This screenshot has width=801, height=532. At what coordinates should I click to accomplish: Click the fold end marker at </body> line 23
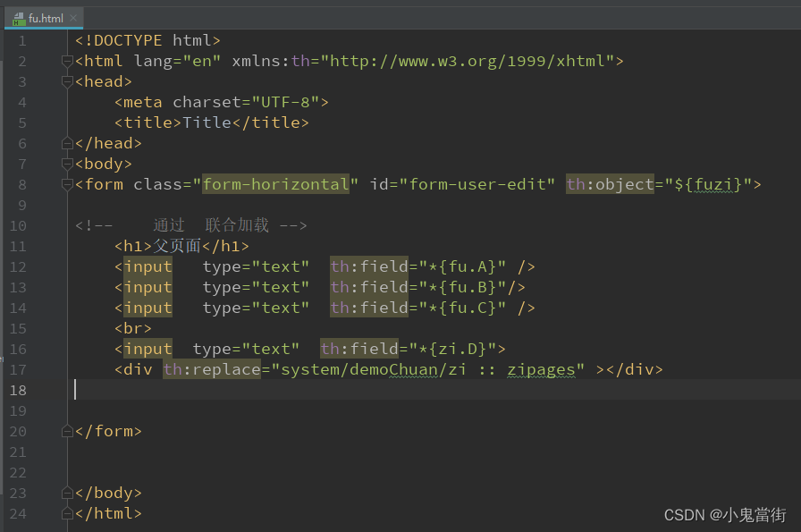pos(67,494)
